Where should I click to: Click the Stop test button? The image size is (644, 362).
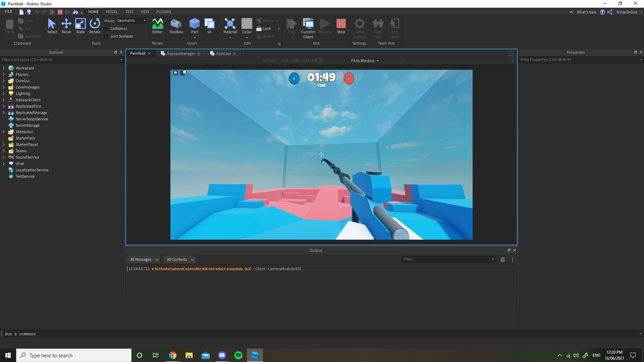click(341, 26)
